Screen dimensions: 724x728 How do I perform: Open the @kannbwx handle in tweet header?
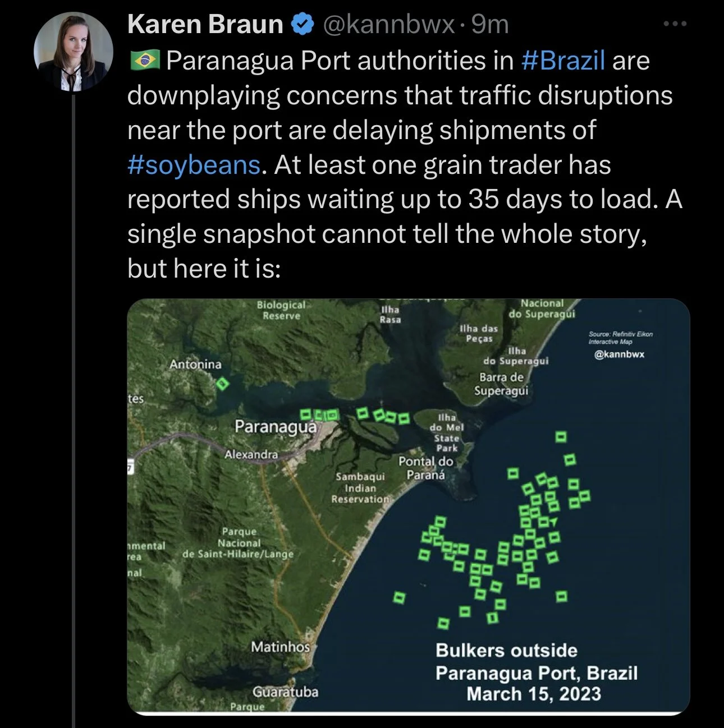tap(388, 25)
